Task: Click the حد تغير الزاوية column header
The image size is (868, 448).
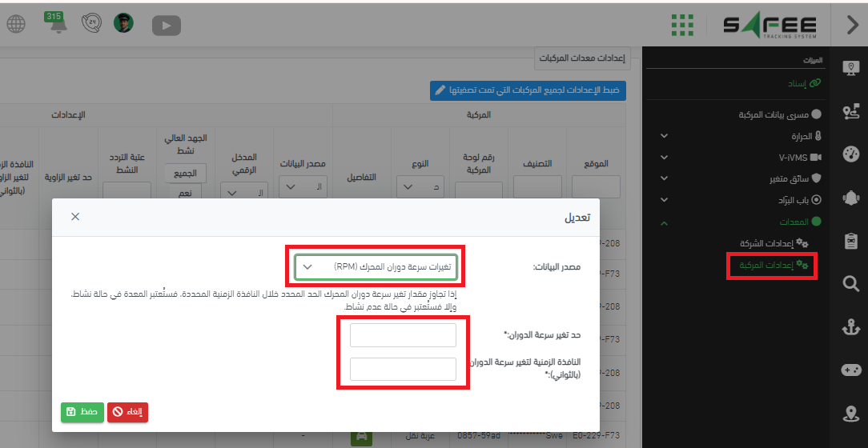Action: click(68, 177)
